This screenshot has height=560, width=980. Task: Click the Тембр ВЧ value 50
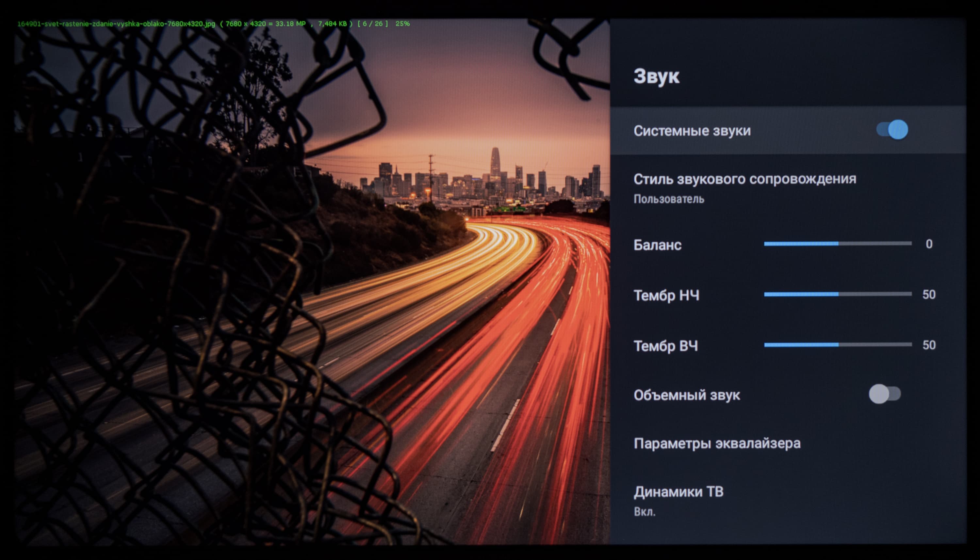(928, 345)
